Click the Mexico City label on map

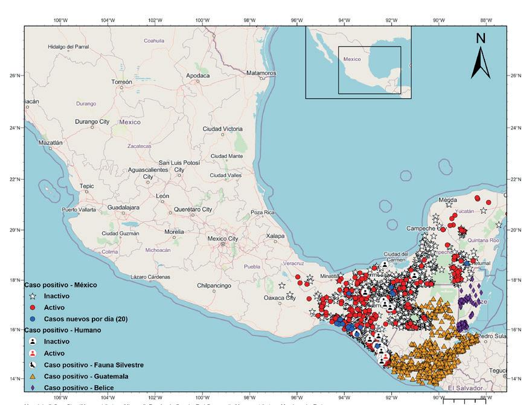(x=223, y=239)
